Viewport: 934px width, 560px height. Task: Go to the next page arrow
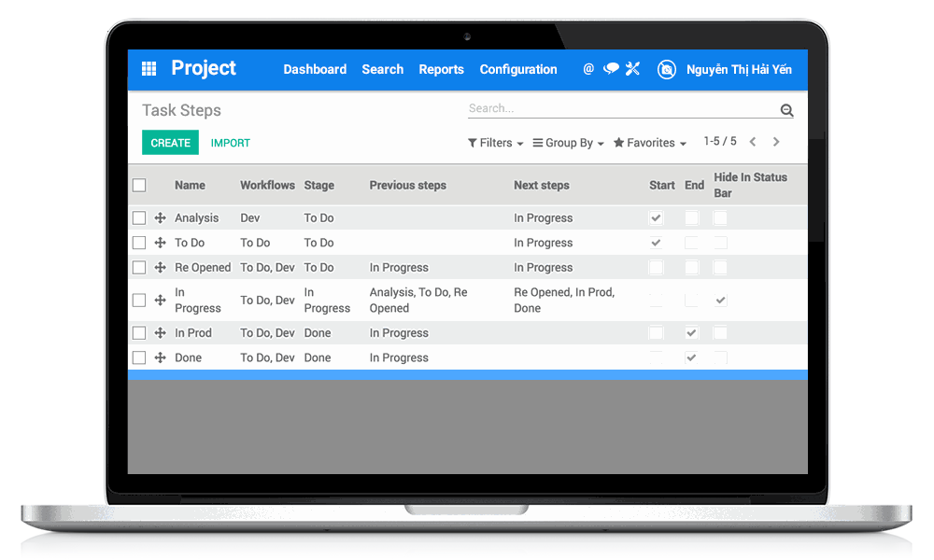[776, 141]
